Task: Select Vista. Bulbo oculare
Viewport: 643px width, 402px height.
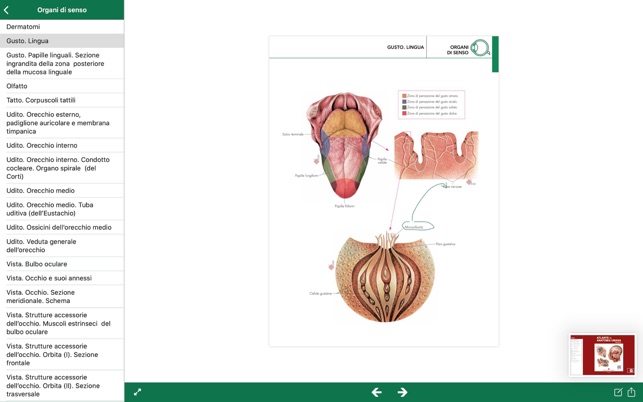Action: [x=62, y=264]
